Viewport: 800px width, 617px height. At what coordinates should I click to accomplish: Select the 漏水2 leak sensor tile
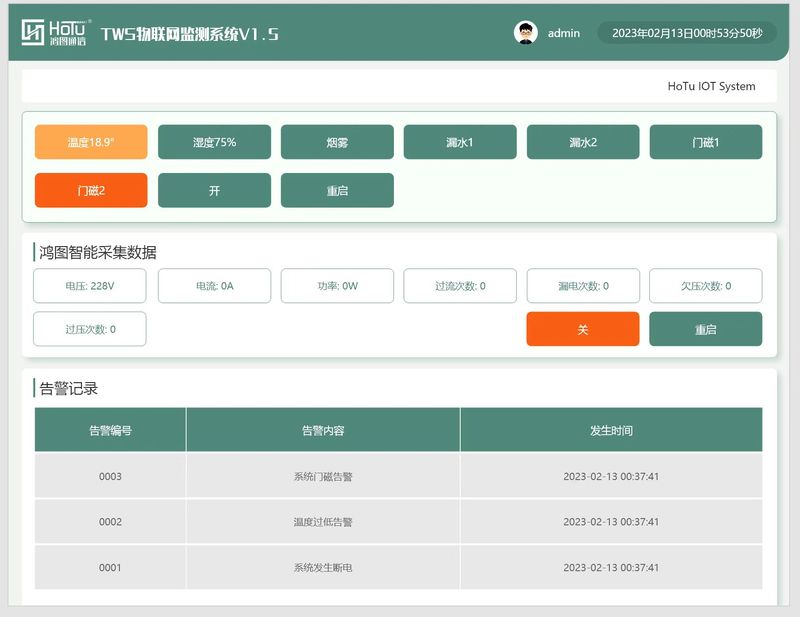click(583, 142)
